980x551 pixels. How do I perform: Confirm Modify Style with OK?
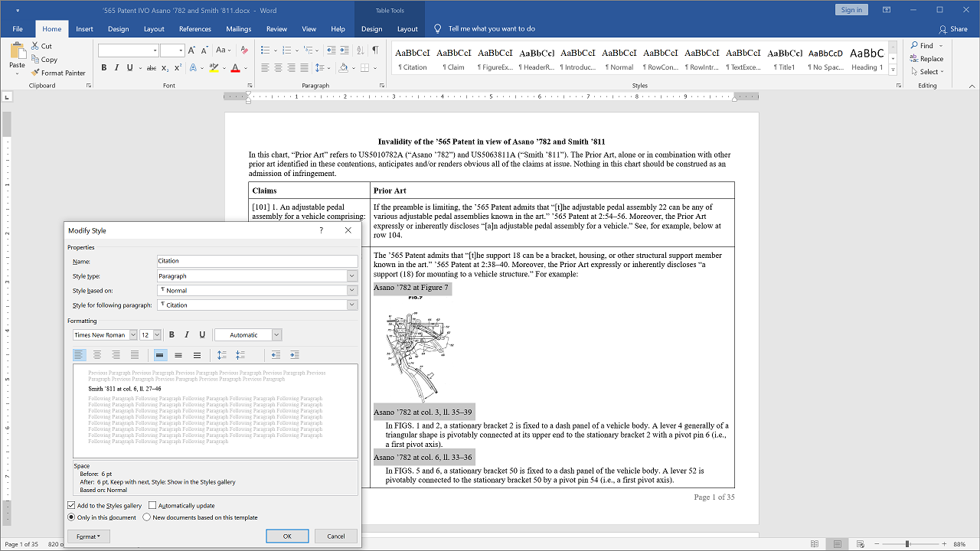click(287, 536)
